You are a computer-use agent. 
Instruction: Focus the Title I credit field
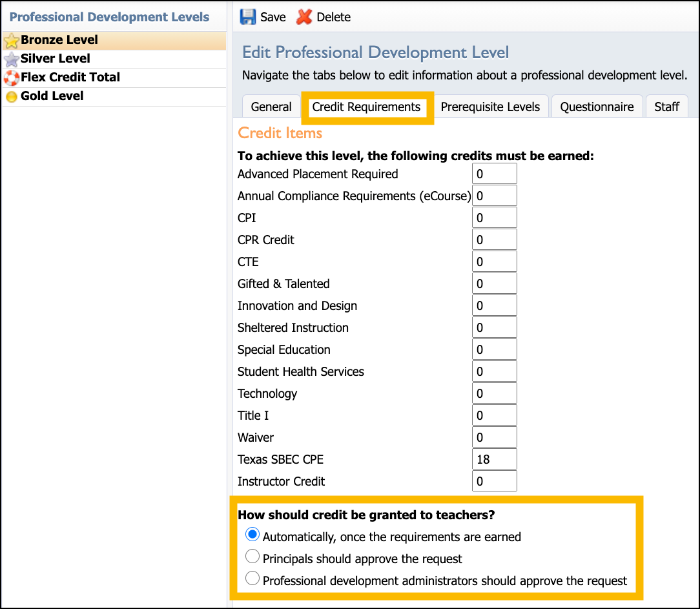coord(494,415)
